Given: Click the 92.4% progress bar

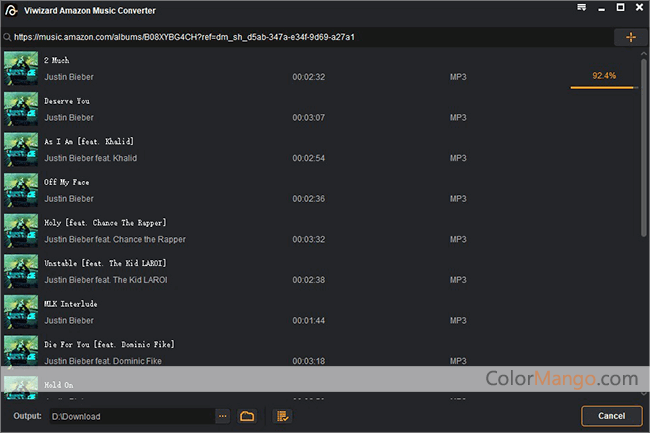Looking at the screenshot, I should click(603, 88).
